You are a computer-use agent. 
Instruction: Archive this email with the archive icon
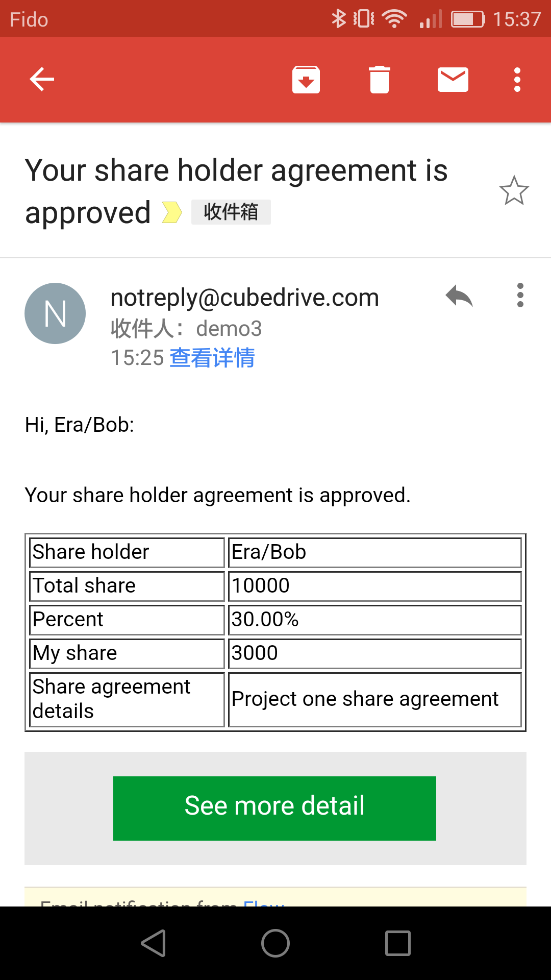pyautogui.click(x=306, y=80)
